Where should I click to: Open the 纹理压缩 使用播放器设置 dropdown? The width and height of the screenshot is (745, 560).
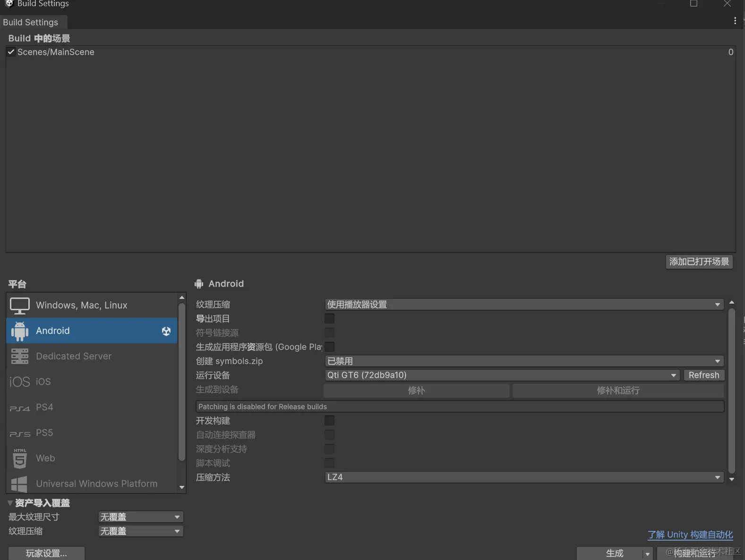pyautogui.click(x=524, y=305)
